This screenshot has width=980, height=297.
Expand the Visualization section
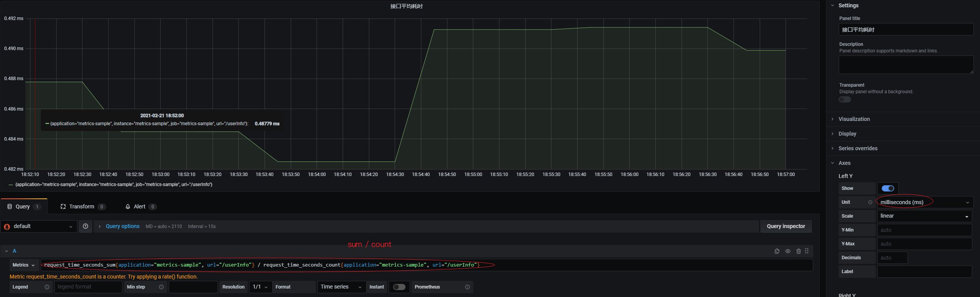coord(854,119)
